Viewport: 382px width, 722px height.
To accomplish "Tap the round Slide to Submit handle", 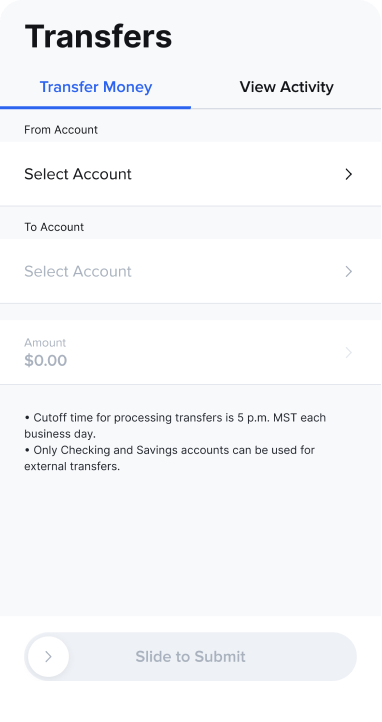I will [48, 657].
